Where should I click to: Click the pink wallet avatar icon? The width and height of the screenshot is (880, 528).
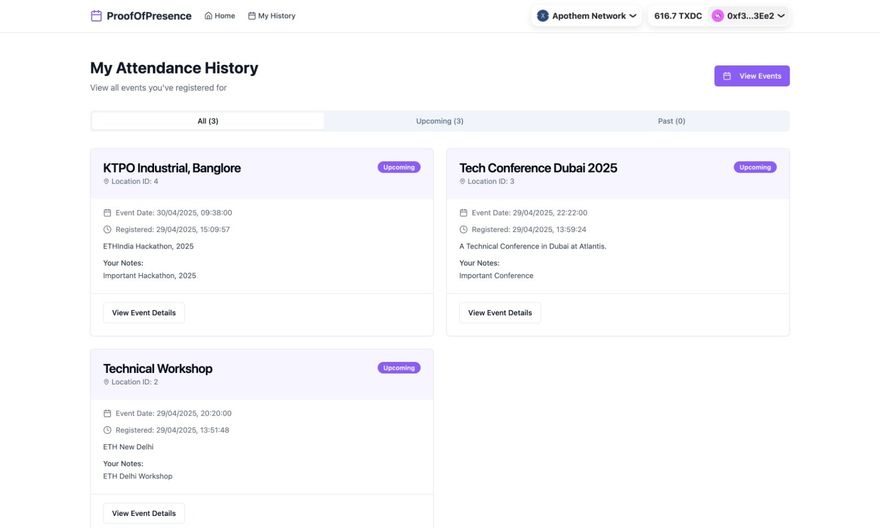click(718, 16)
